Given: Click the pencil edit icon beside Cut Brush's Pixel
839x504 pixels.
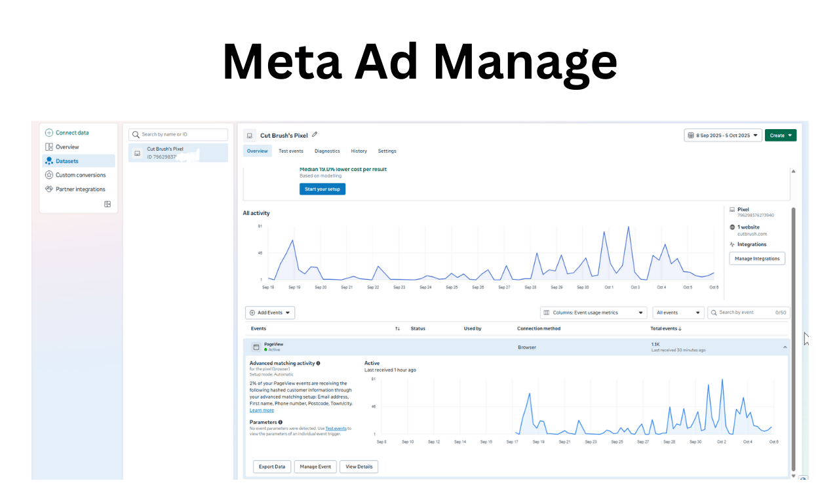Looking at the screenshot, I should pos(315,135).
